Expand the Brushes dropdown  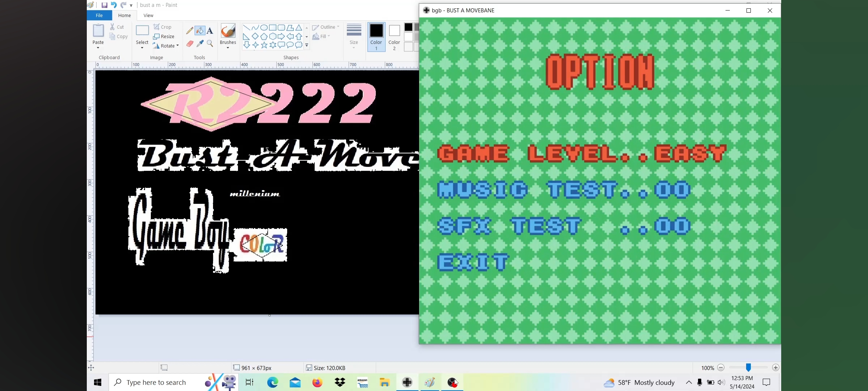(228, 47)
